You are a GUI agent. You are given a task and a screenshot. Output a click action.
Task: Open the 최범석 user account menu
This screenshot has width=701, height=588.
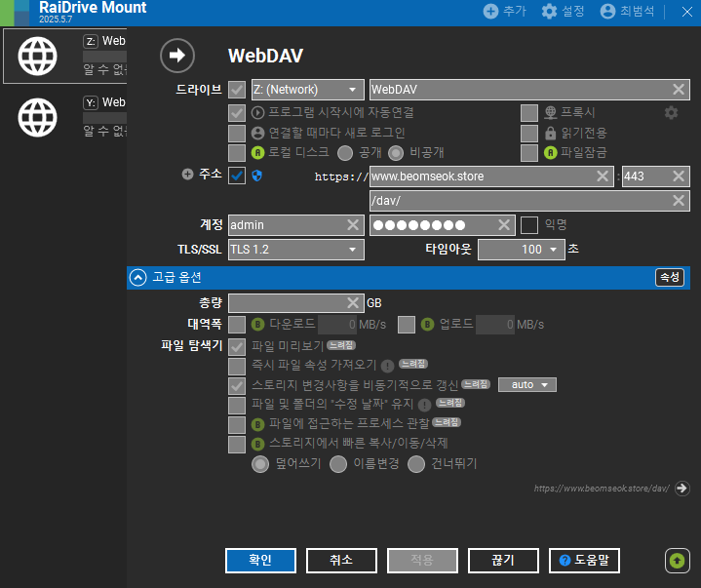(627, 11)
